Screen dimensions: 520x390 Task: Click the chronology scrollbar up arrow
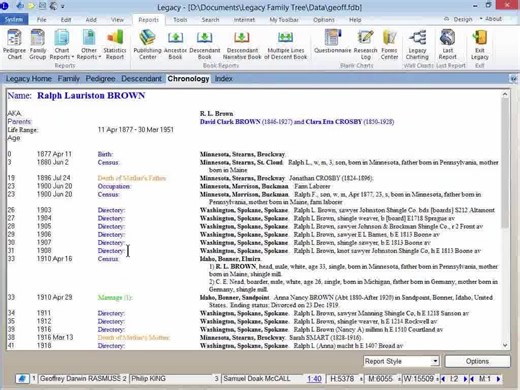tap(505, 94)
